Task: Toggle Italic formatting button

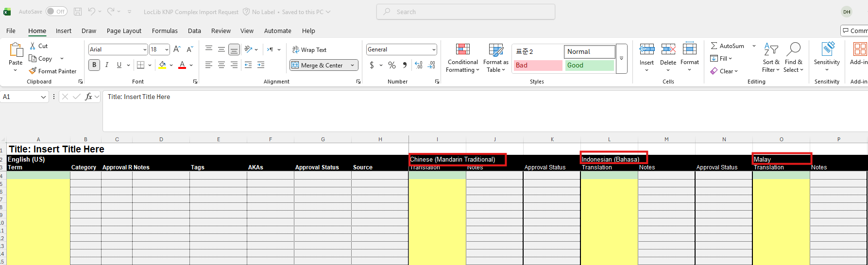Action: tap(107, 65)
